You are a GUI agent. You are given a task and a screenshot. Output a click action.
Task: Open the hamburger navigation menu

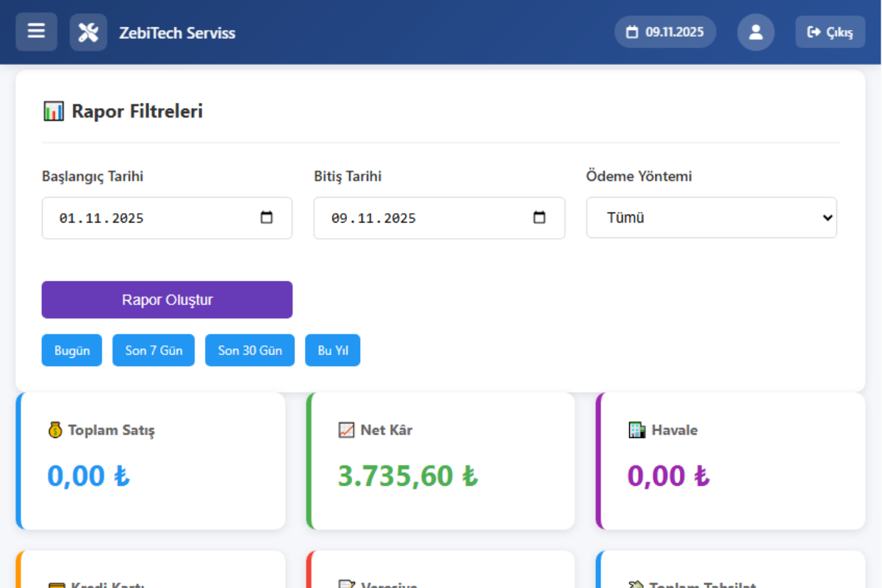tap(36, 32)
